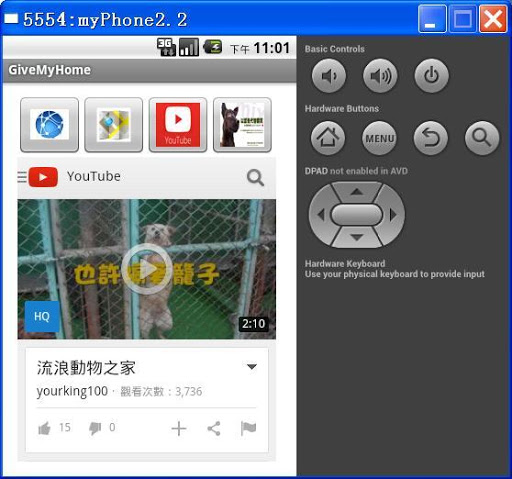This screenshot has height=479, width=512.
Task: Dislike the video with thumbs down
Action: (x=95, y=428)
